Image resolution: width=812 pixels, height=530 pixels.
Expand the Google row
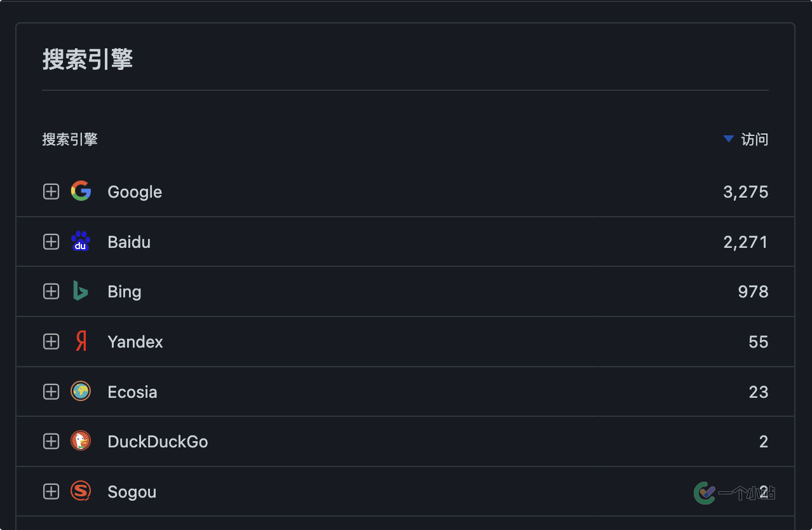click(x=51, y=191)
